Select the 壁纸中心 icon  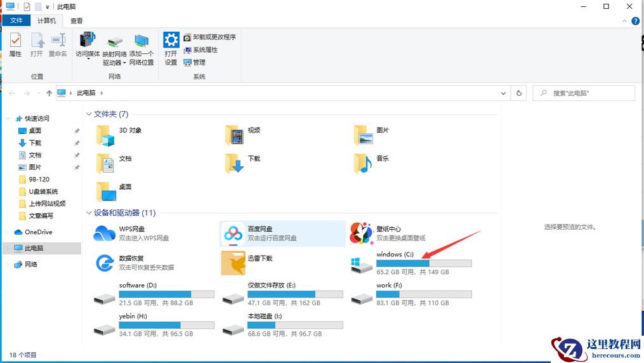click(x=362, y=234)
